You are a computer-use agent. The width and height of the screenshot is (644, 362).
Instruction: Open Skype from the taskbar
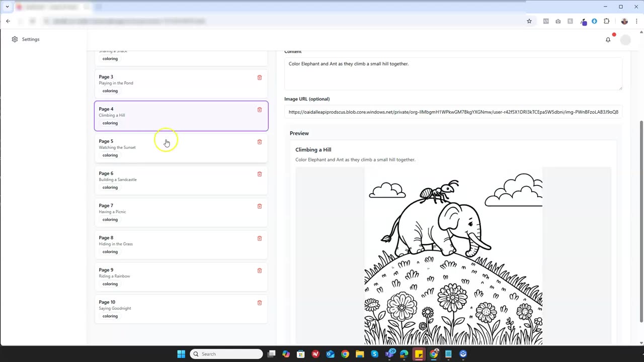click(374, 354)
